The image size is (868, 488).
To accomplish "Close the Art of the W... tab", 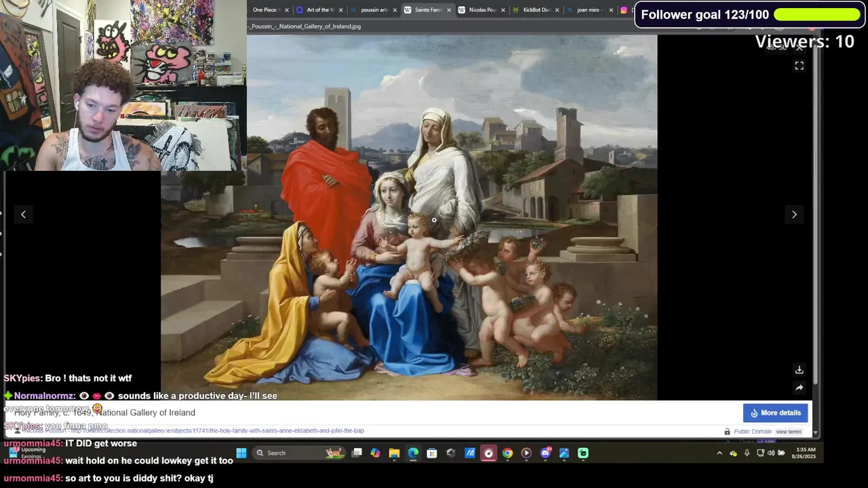I will 341,10.
